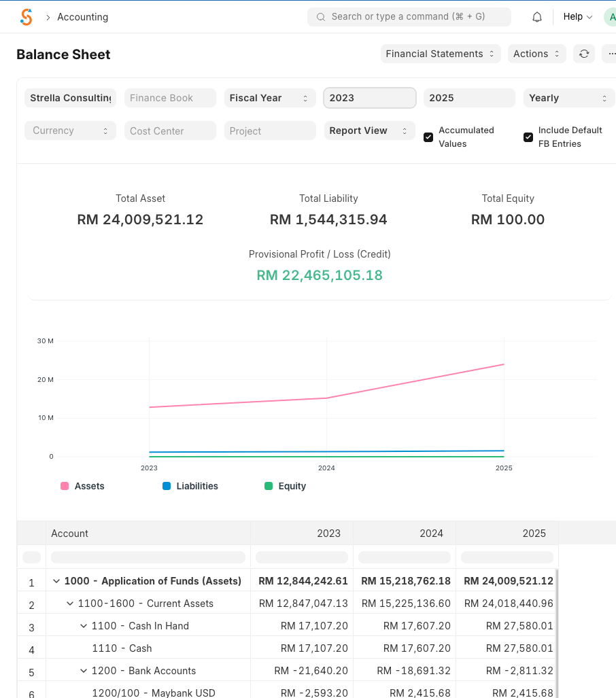This screenshot has width=616, height=698.
Task: Collapse the 1200 Bank Accounts group
Action: coord(84,671)
